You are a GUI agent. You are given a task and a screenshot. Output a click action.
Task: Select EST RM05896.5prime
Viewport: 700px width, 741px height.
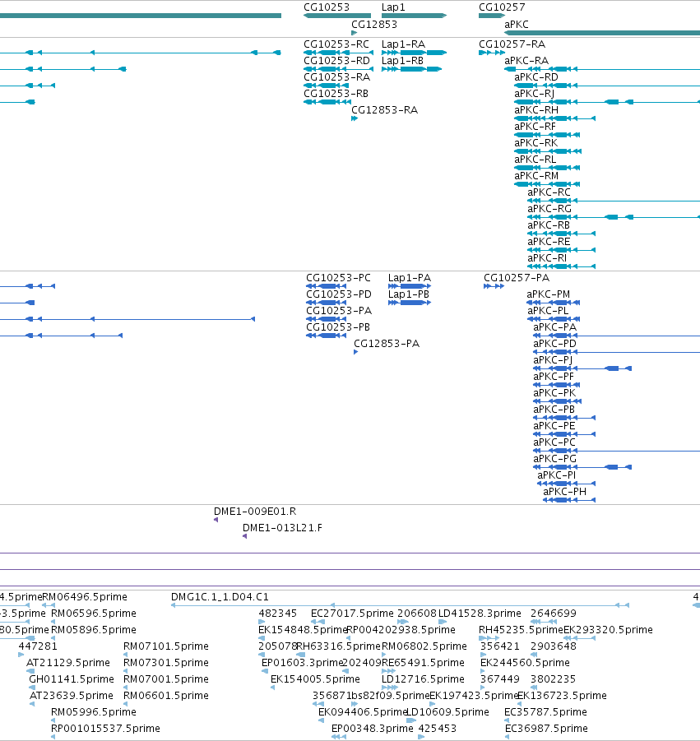[x=94, y=630]
